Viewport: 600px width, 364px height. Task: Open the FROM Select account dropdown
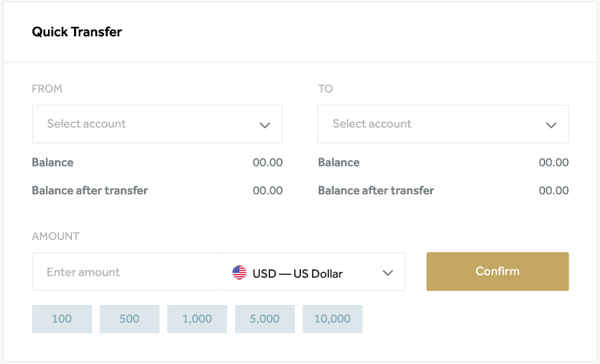157,124
